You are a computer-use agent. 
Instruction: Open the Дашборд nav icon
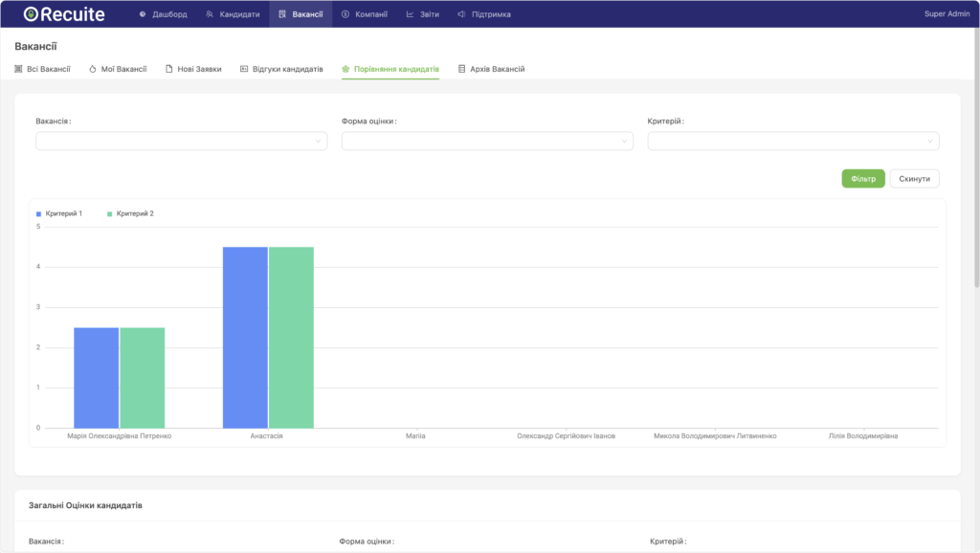pyautogui.click(x=143, y=14)
